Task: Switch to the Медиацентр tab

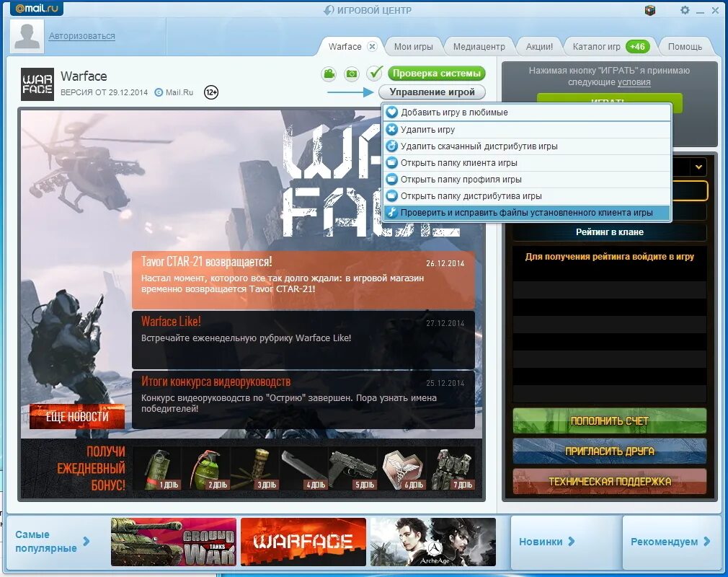Action: [479, 46]
